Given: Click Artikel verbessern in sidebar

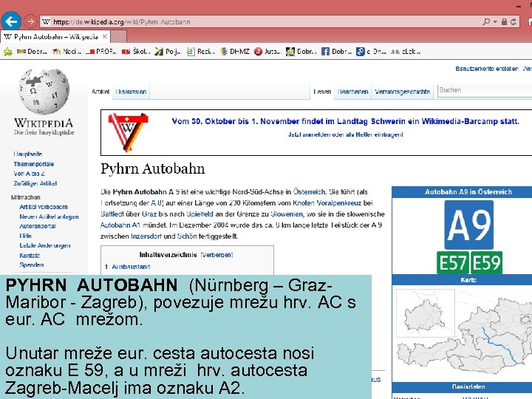Looking at the screenshot, I should pyautogui.click(x=44, y=207).
